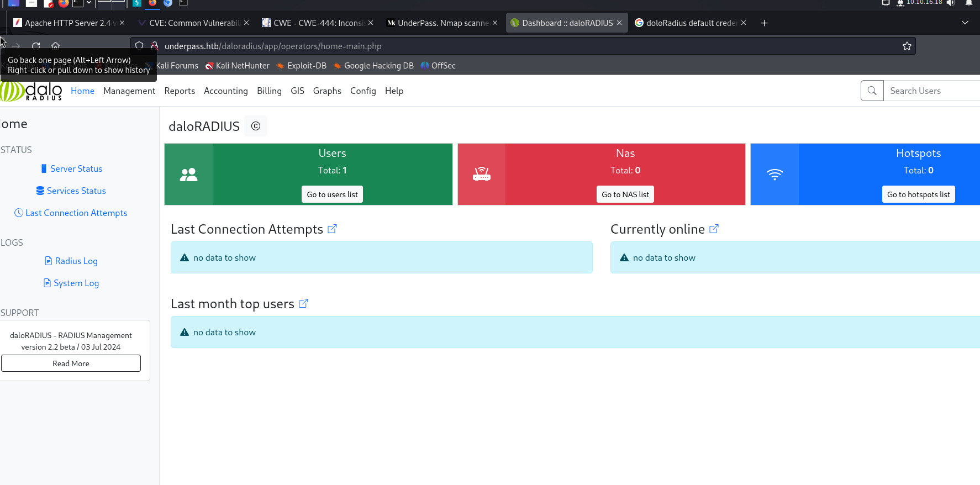
Task: Click the Read More button
Action: (x=71, y=363)
